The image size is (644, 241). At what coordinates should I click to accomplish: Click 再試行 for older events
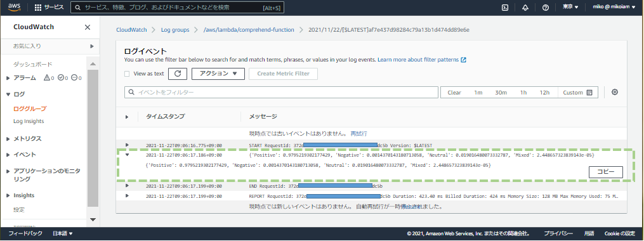[358, 133]
